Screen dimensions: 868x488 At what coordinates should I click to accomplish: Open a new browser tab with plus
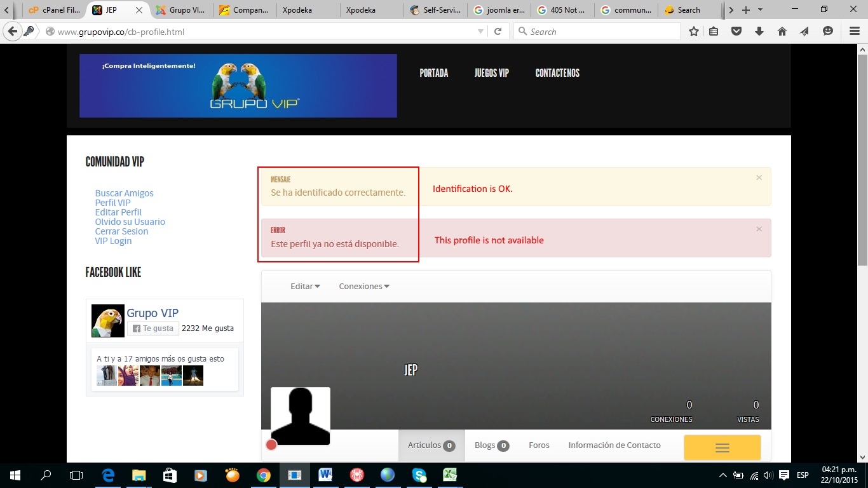coord(746,10)
